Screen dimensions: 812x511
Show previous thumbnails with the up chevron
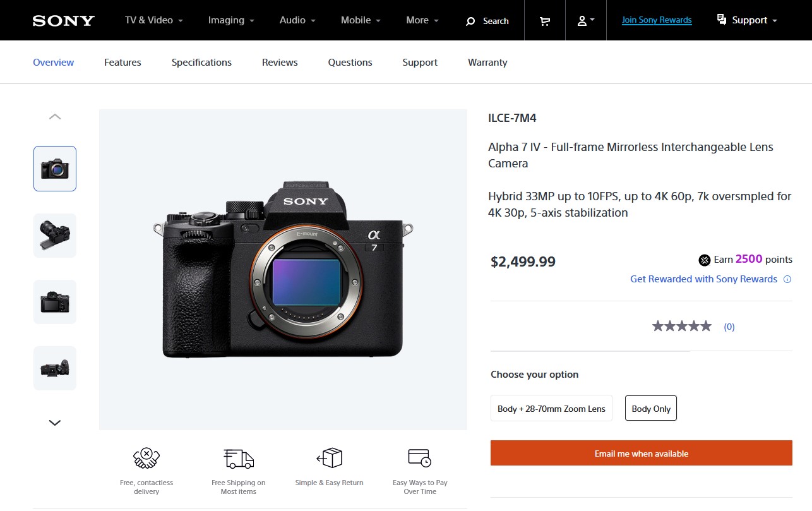tap(55, 117)
